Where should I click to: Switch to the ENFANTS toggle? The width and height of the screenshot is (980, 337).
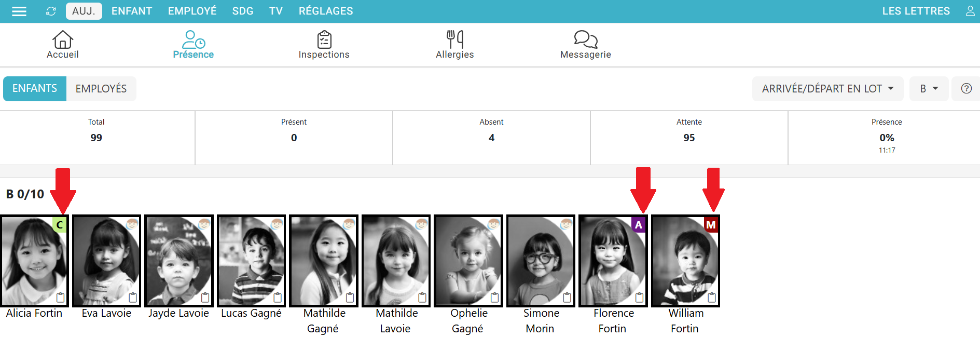(x=35, y=89)
